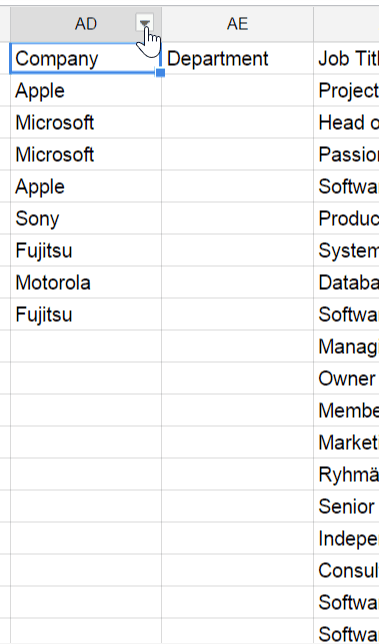Select the column AD header
Image resolution: width=379 pixels, height=644 pixels.
[85, 24]
